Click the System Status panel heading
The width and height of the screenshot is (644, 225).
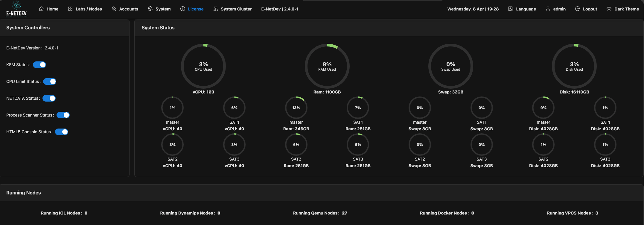click(158, 28)
